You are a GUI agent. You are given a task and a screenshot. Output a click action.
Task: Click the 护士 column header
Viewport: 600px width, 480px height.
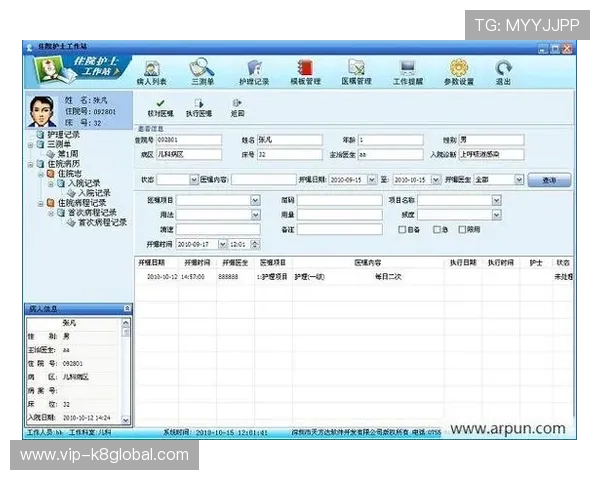pyautogui.click(x=536, y=263)
